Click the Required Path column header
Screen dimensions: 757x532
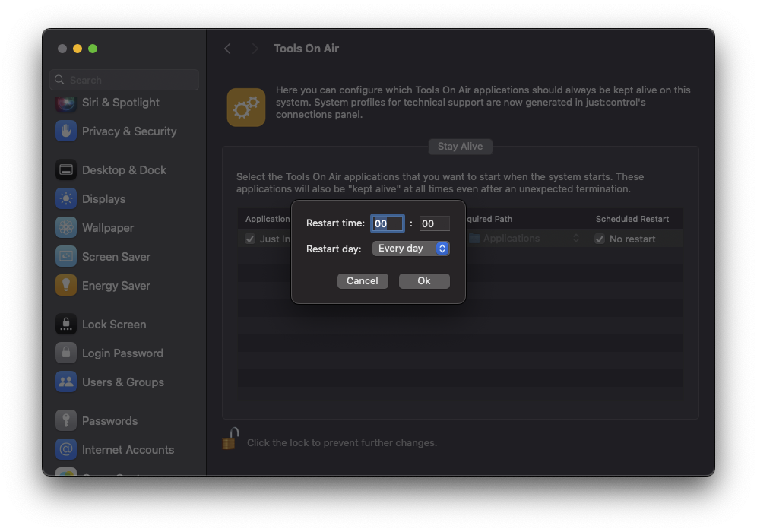tap(489, 219)
